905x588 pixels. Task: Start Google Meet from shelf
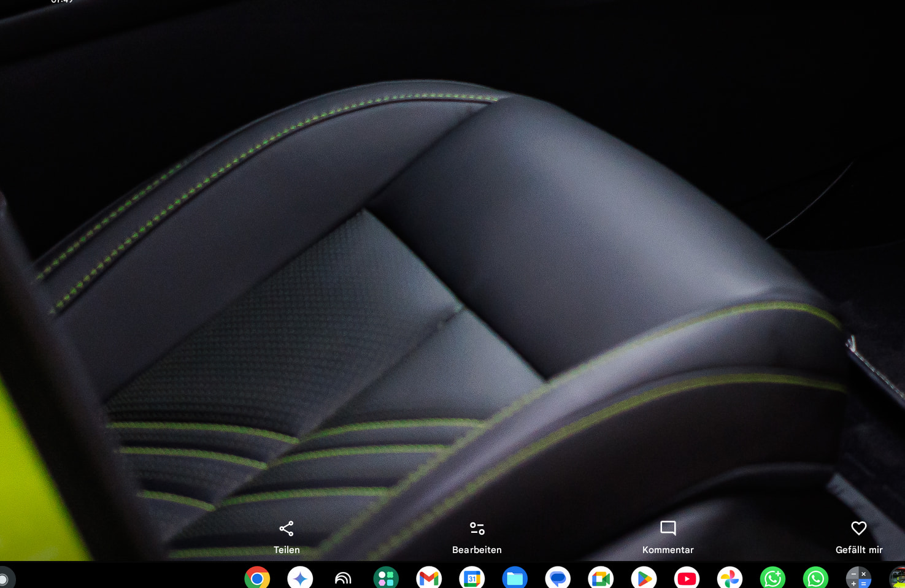click(601, 578)
